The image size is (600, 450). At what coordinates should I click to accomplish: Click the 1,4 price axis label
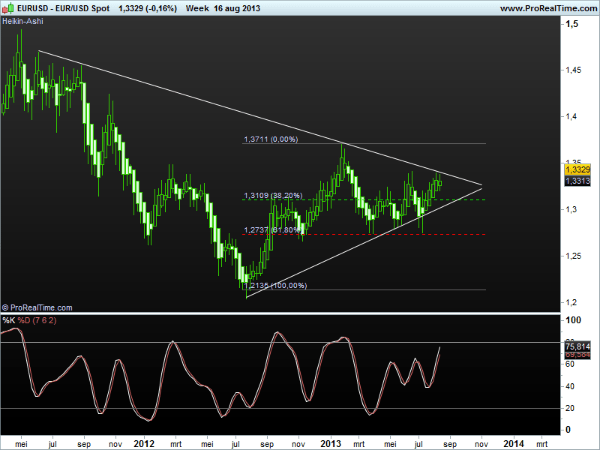tap(571, 116)
